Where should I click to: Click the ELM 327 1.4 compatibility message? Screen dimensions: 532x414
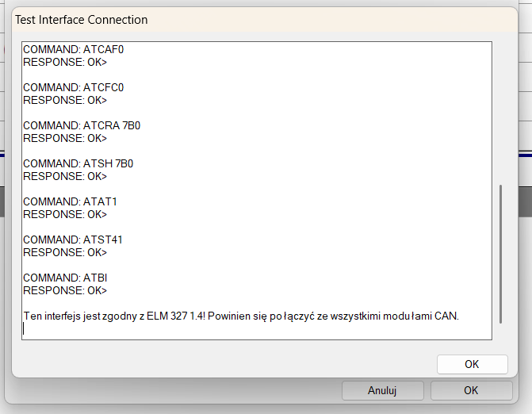(x=241, y=316)
